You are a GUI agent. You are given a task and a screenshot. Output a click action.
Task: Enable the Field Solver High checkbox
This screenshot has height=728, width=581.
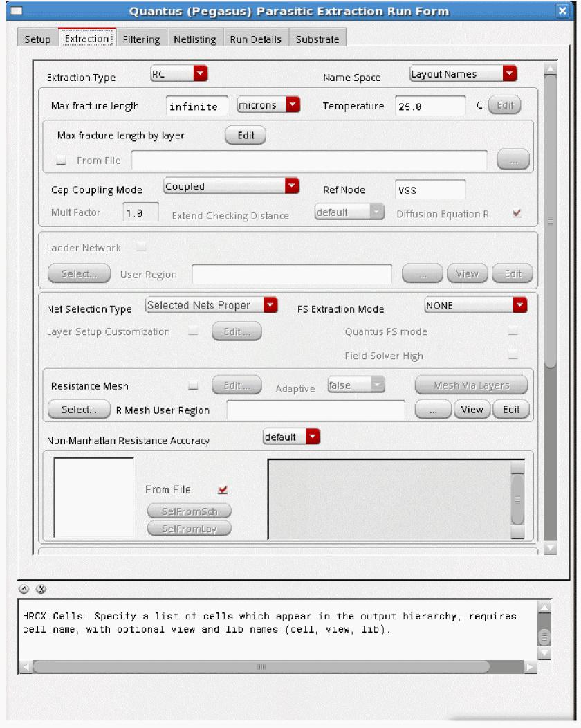click(x=513, y=355)
